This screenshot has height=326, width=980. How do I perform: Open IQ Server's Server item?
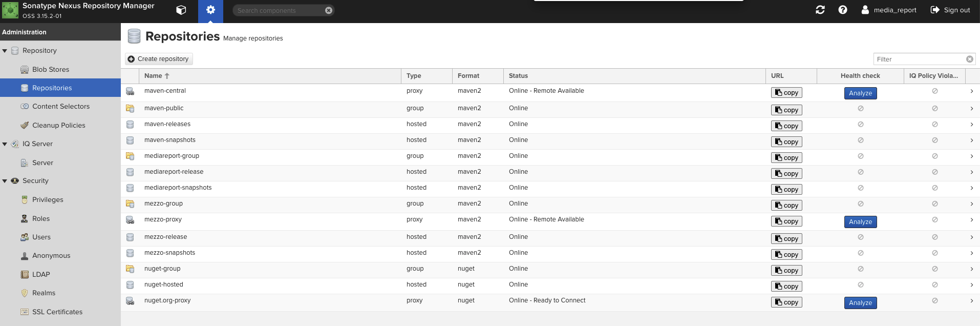pos(42,162)
